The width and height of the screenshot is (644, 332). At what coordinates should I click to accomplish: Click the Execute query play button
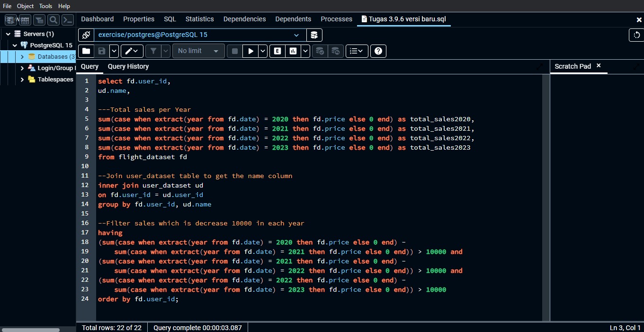pos(250,51)
